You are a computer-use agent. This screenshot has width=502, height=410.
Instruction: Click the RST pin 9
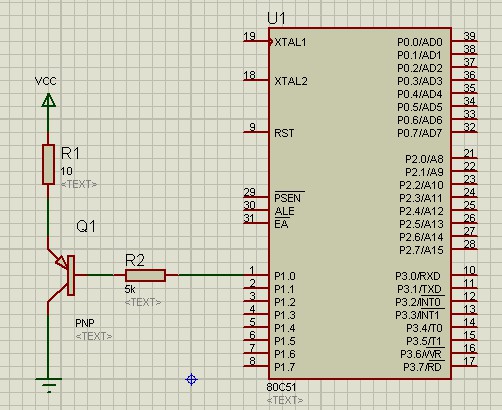pyautogui.click(x=256, y=132)
